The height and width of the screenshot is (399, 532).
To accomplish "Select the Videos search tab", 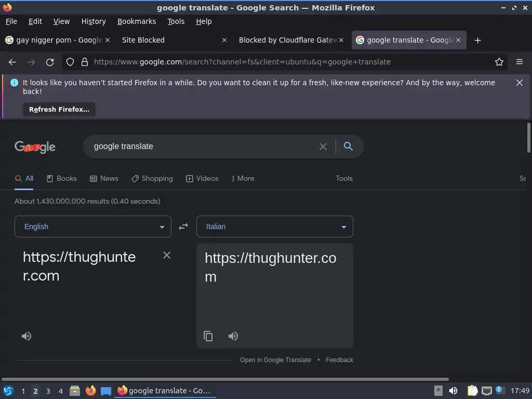I will point(202,179).
